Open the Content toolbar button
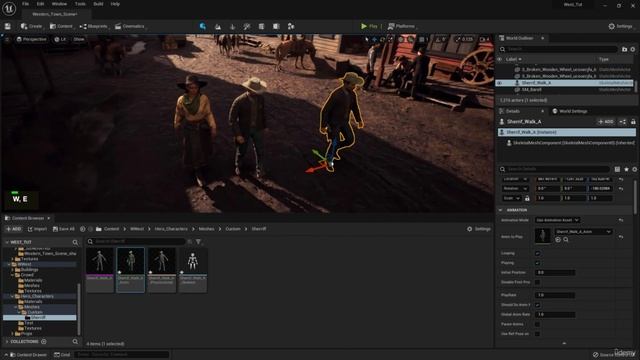Viewport: 640px width, 360px height. 61,26
